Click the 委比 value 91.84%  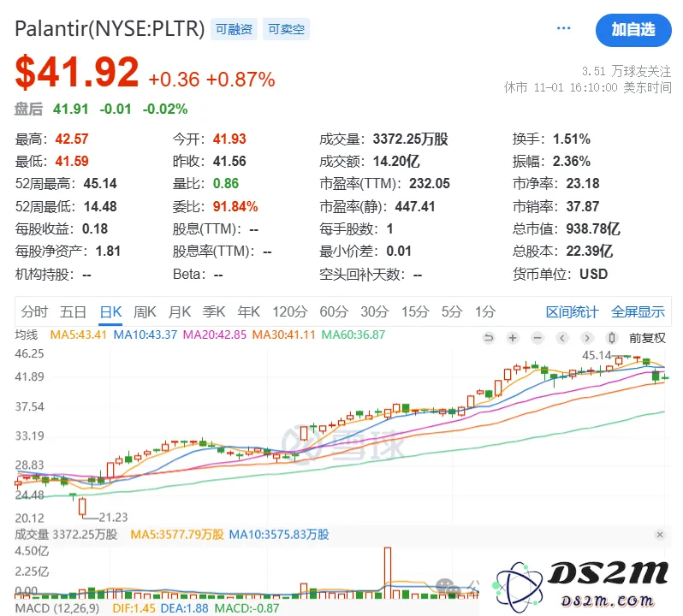coord(235,206)
